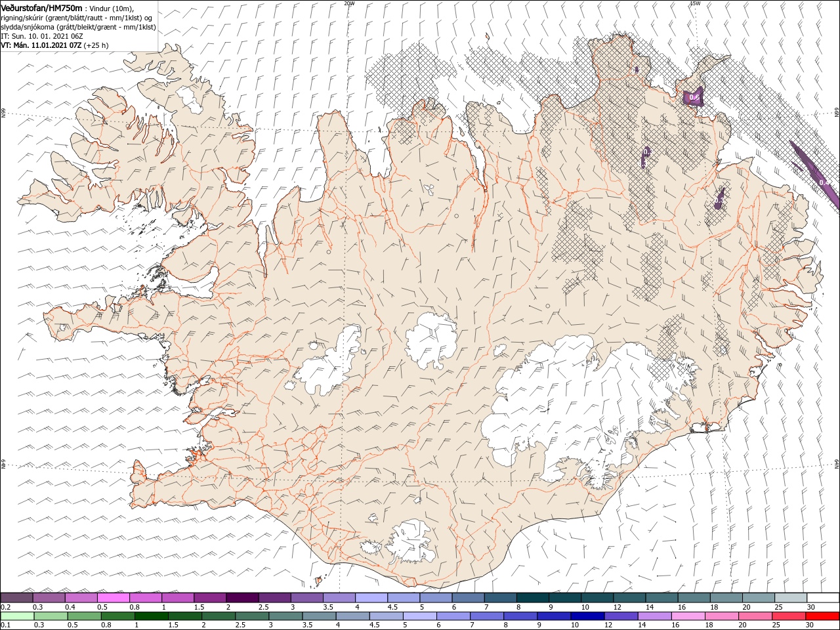Pick purple lower-row swatch labeled 12
The width and height of the screenshot is (840, 630).
click(x=620, y=616)
